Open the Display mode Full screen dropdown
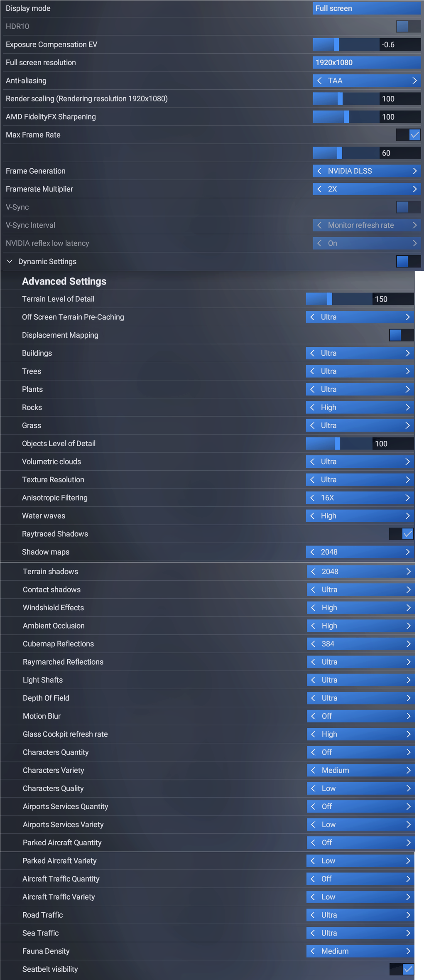Viewport: 424px width, 980px height. pos(366,8)
